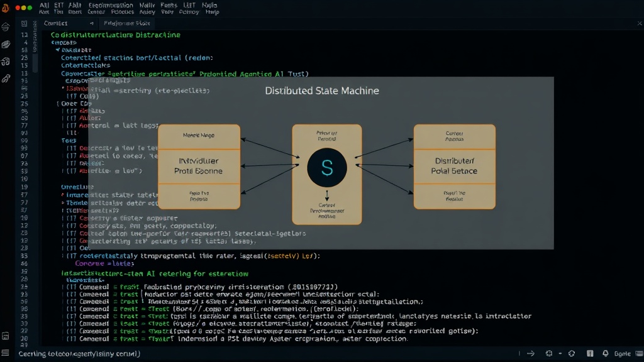Collapse the fold arrow on line 53

[57, 50]
